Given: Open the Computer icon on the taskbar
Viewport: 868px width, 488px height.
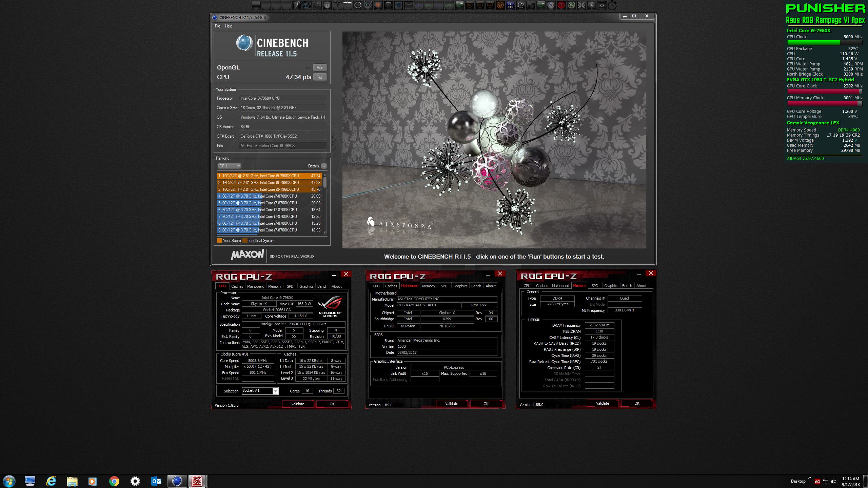Looking at the screenshot, I should (30, 481).
